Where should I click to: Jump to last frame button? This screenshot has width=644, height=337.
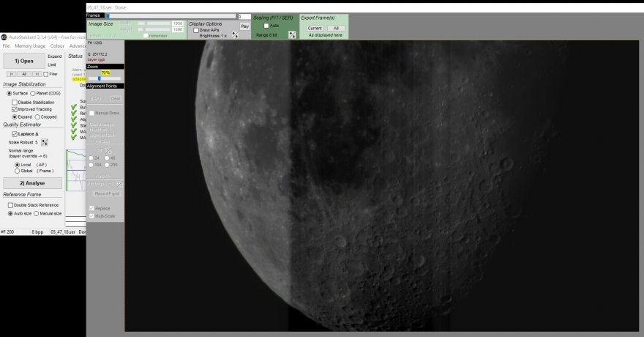point(37,74)
